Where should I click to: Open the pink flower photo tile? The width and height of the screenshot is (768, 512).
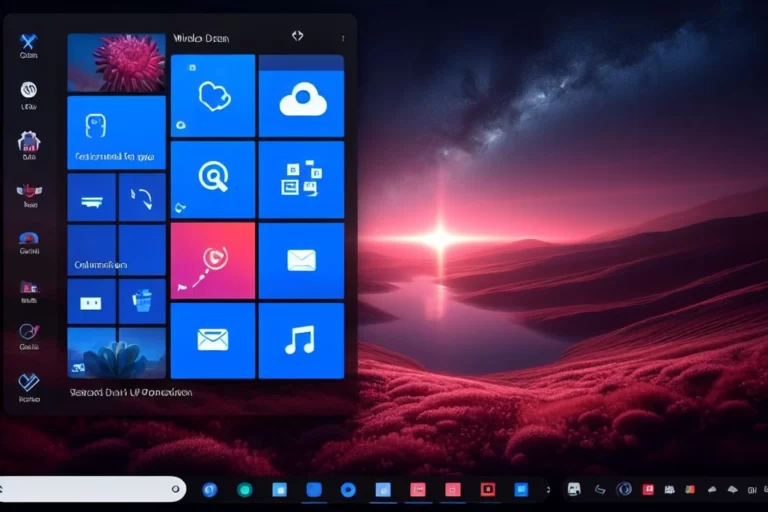tap(117, 63)
